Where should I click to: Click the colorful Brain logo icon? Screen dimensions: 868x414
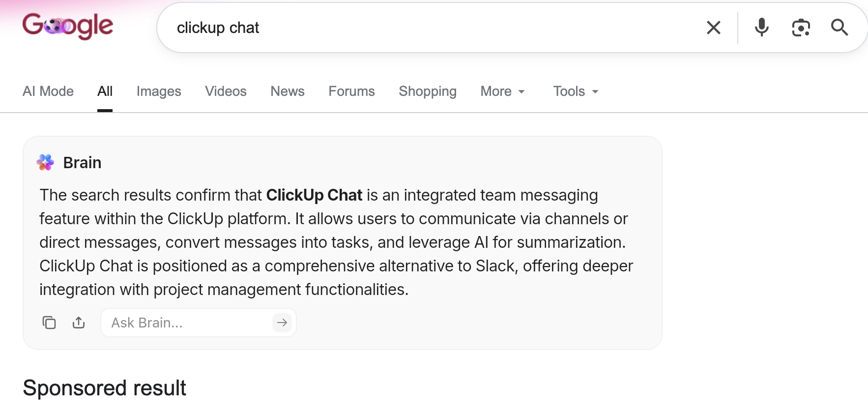[45, 162]
